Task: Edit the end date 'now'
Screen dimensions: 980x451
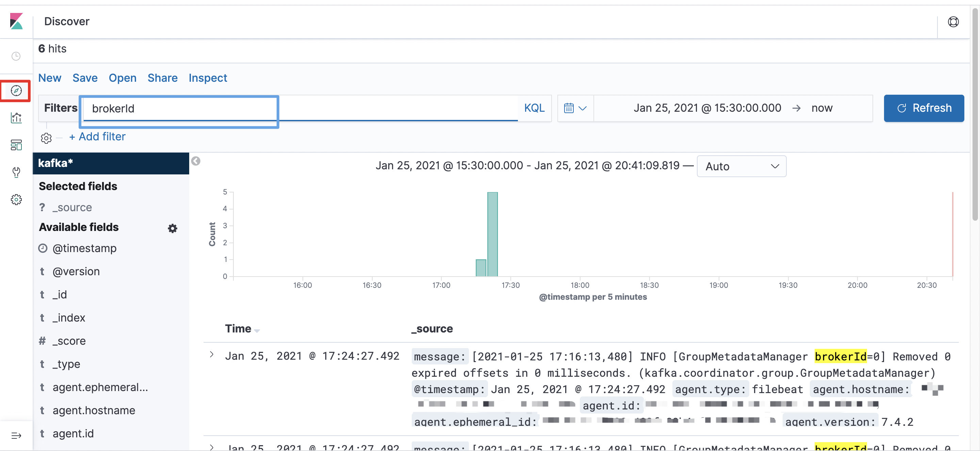Action: 822,108
